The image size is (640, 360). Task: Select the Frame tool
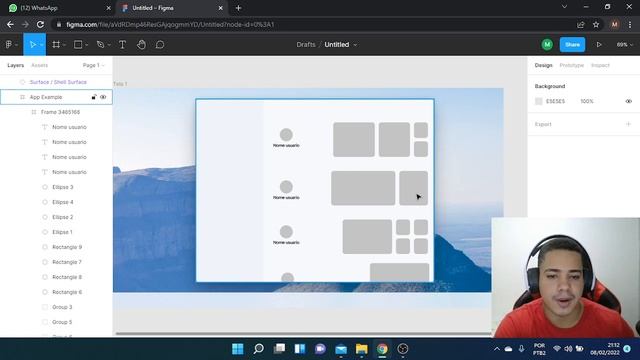(x=56, y=44)
